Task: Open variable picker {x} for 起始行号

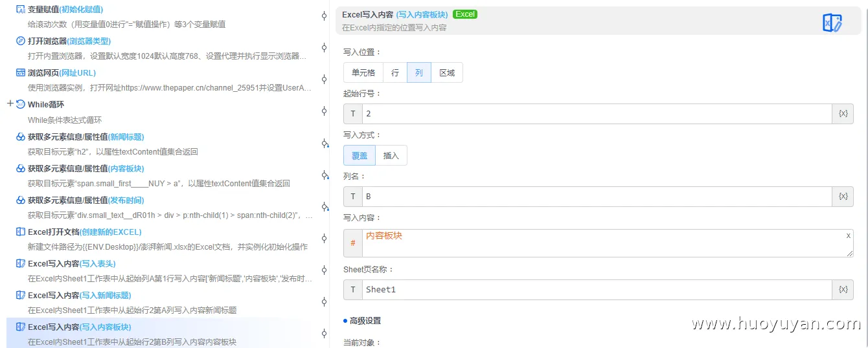Action: pyautogui.click(x=843, y=114)
